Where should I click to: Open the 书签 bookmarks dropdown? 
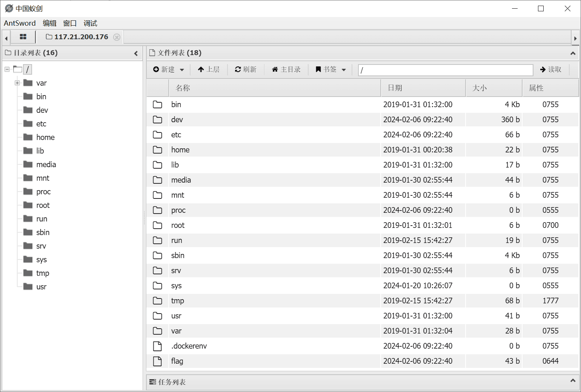coord(331,69)
